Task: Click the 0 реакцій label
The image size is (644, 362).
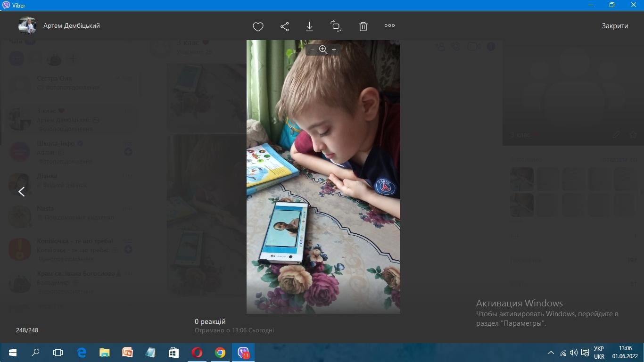Action: (210, 321)
